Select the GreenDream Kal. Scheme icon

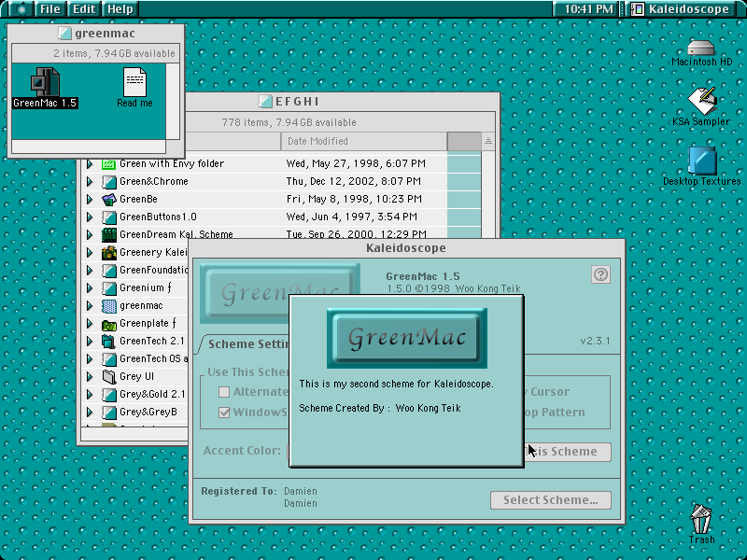(109, 235)
